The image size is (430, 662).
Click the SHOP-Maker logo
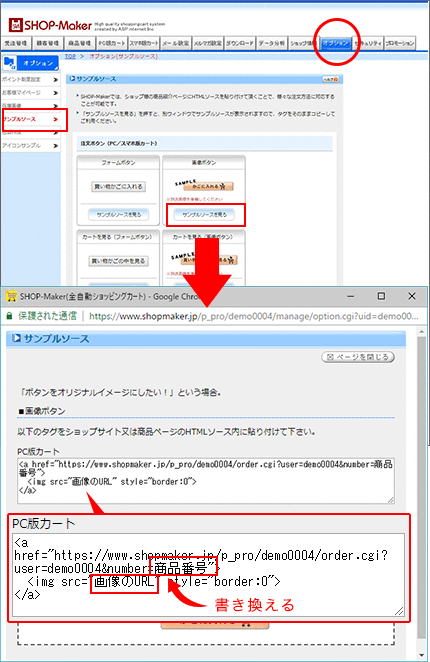pyautogui.click(x=50, y=25)
